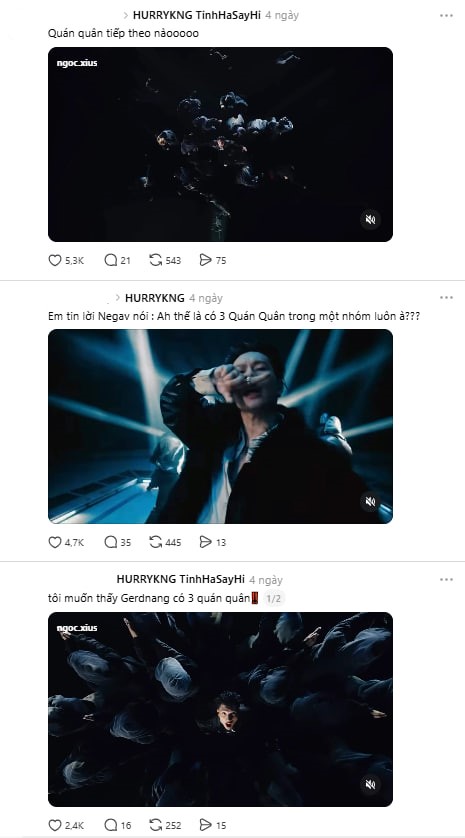The height and width of the screenshot is (838, 465).
Task: Unmute the video of man covering face
Action: point(370,501)
